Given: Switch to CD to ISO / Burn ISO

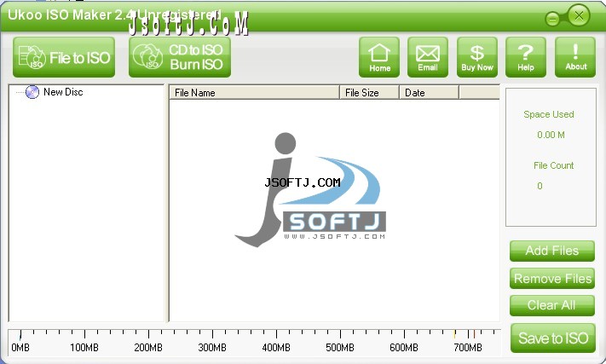Looking at the screenshot, I should point(180,57).
